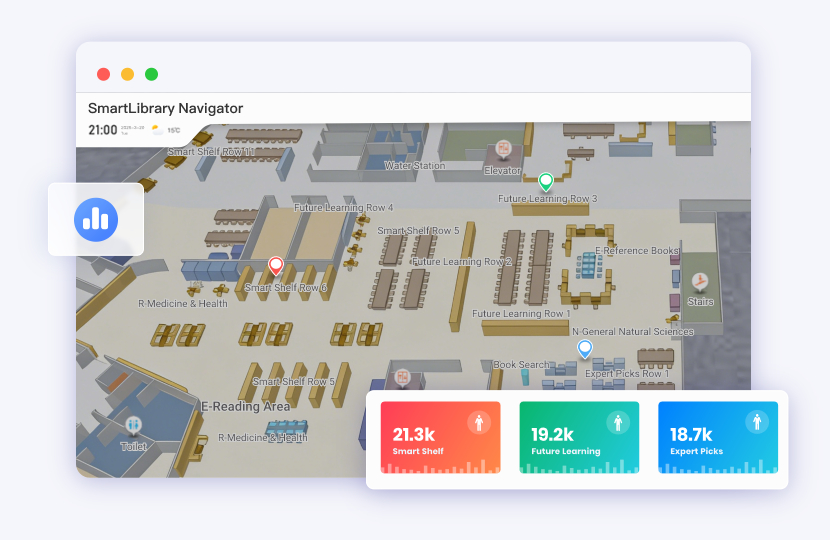The width and height of the screenshot is (830, 540).
Task: Click the Water Station map label
Action: (415, 166)
